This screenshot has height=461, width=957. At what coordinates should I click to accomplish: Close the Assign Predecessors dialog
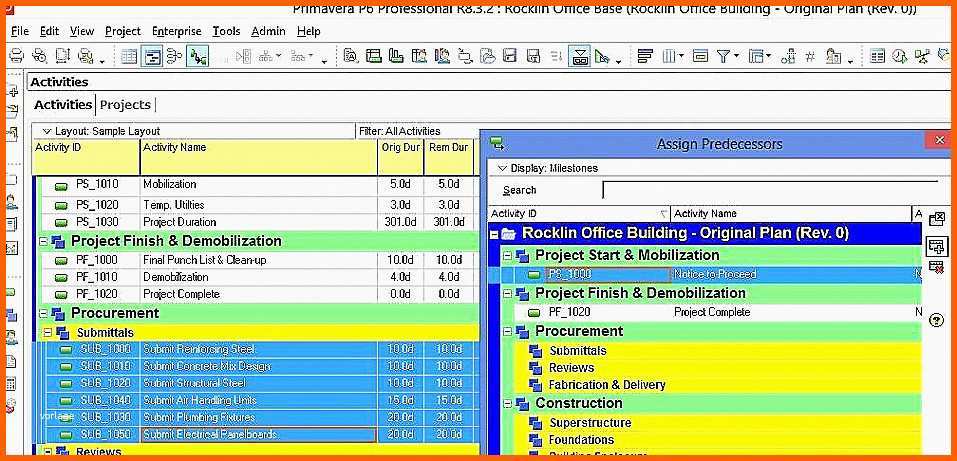(941, 140)
